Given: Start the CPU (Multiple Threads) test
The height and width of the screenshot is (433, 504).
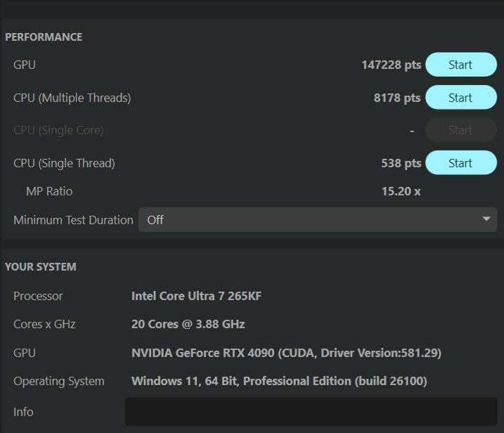Looking at the screenshot, I should coord(461,98).
